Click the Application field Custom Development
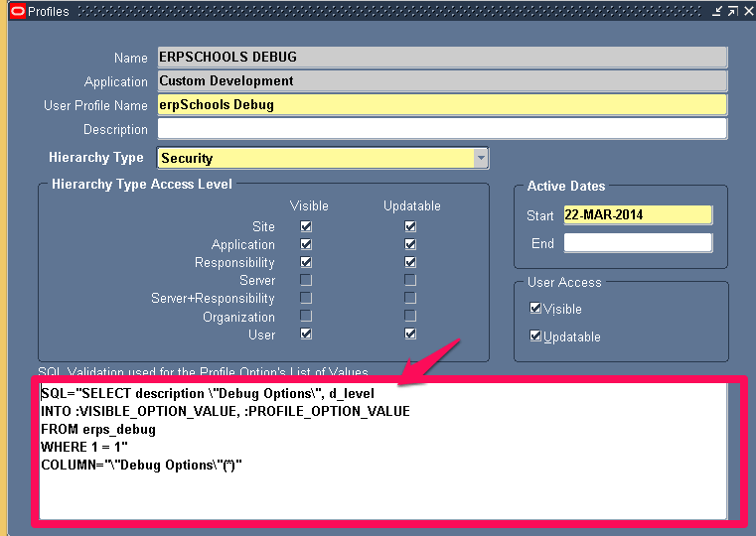 (442, 81)
